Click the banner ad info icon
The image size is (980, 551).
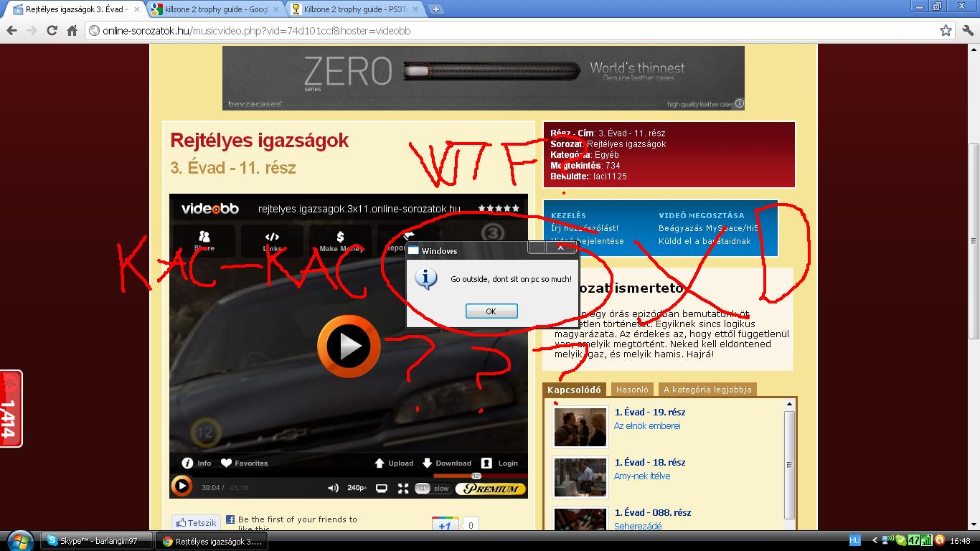tap(739, 104)
